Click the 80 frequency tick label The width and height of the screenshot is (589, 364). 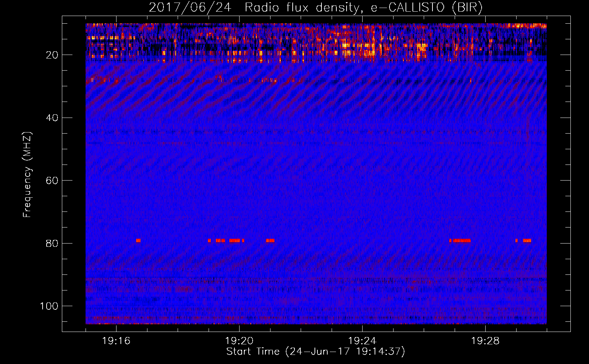point(52,243)
